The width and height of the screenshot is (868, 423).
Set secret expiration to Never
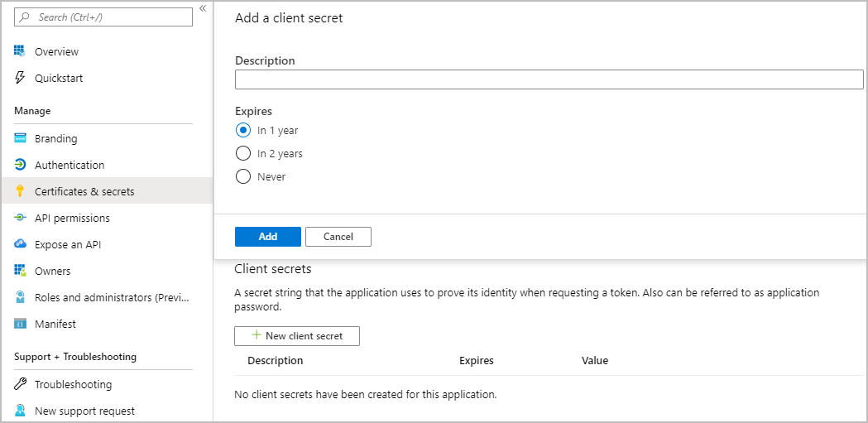click(x=243, y=176)
